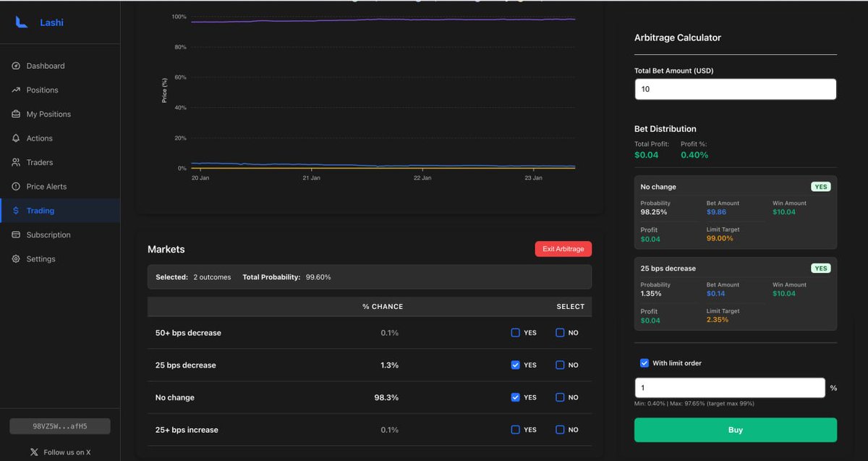The image size is (868, 461).
Task: Uncheck YES for 25 bps decrease
Action: tap(516, 365)
